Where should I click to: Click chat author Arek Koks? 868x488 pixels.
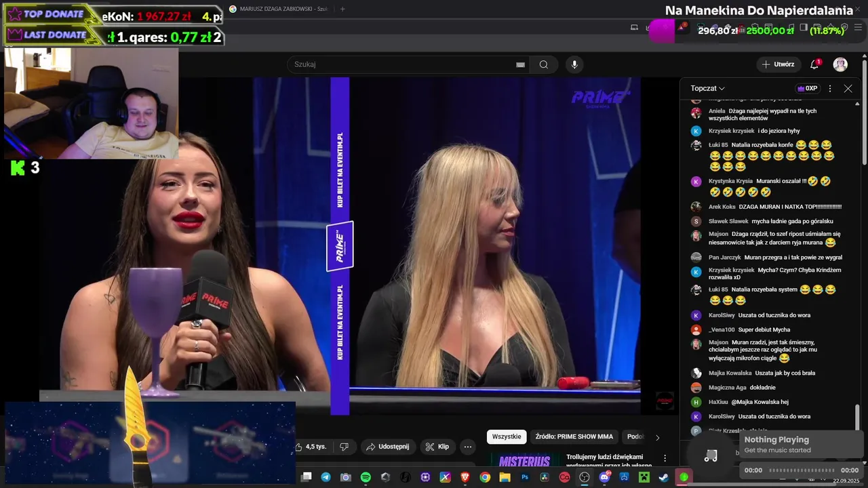tap(722, 207)
